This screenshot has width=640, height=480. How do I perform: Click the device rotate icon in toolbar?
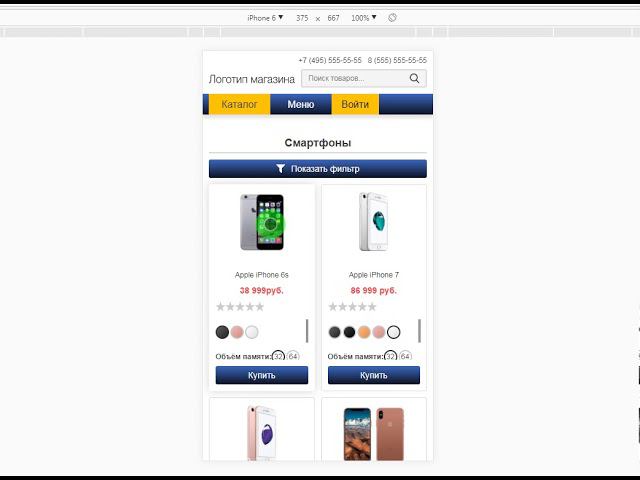[x=392, y=18]
